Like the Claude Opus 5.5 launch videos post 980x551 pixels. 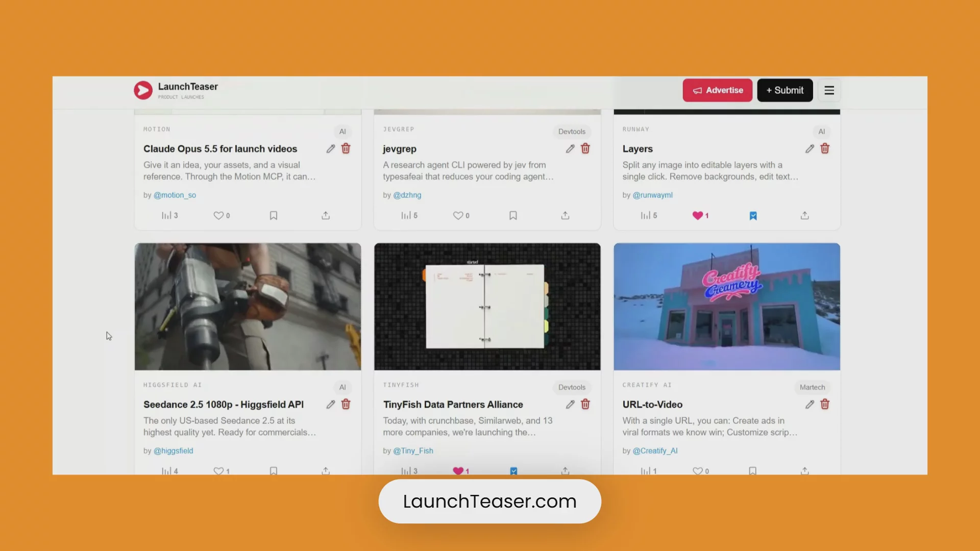point(222,215)
